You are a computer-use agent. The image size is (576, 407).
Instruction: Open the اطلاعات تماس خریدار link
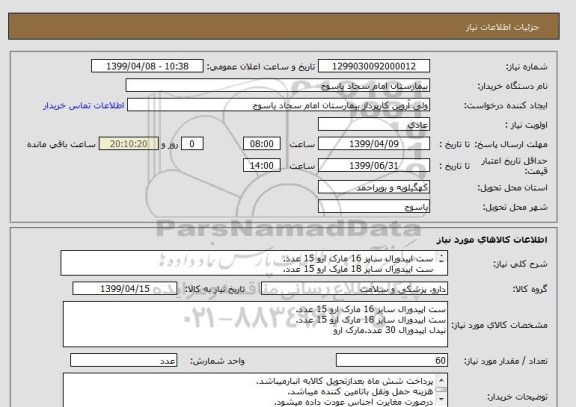(x=84, y=105)
